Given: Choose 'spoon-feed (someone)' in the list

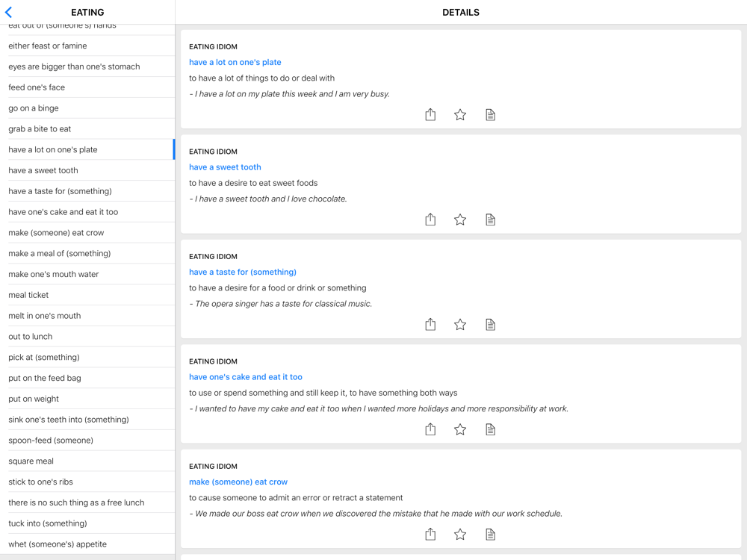Looking at the screenshot, I should point(51,440).
